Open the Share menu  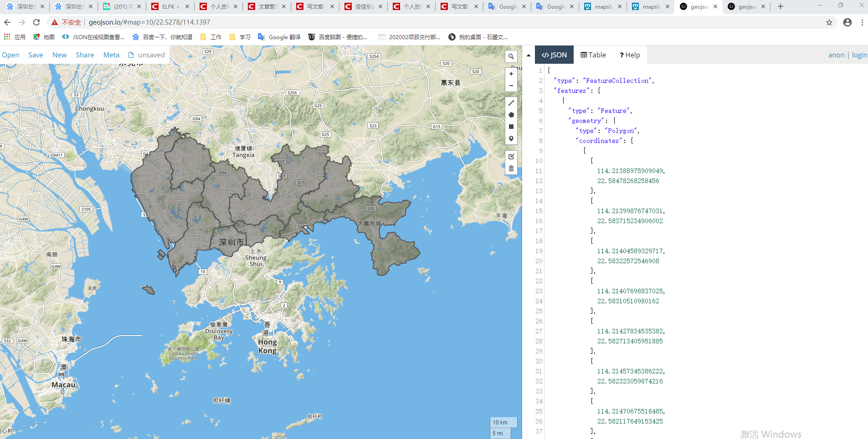[85, 55]
